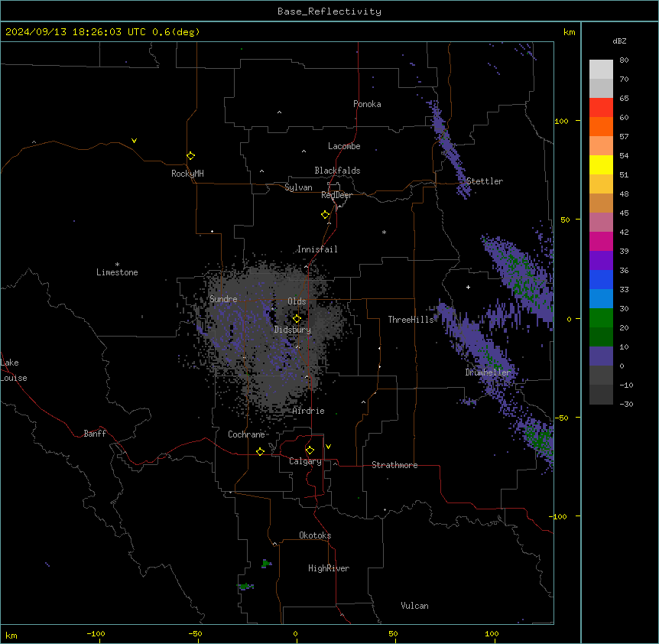
Task: Click the yellow 54 dBZ legend color
Action: pos(601,164)
